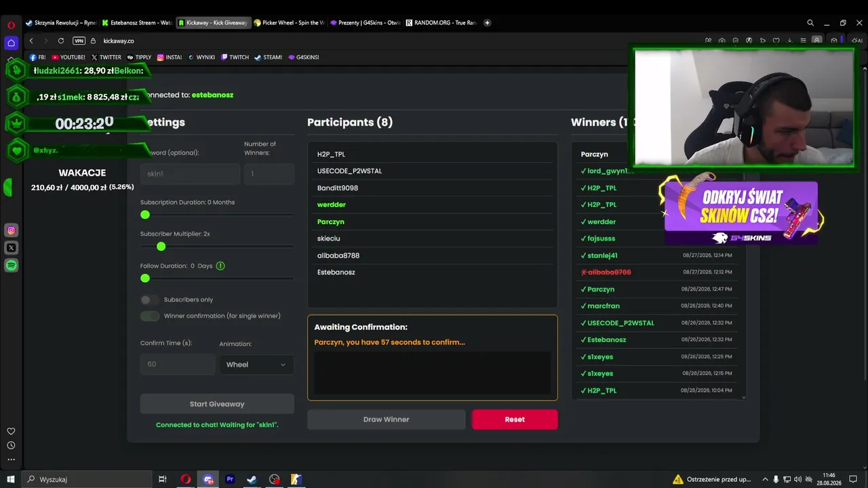Open the notification center icon
The height and width of the screenshot is (488, 868).
tap(853, 479)
